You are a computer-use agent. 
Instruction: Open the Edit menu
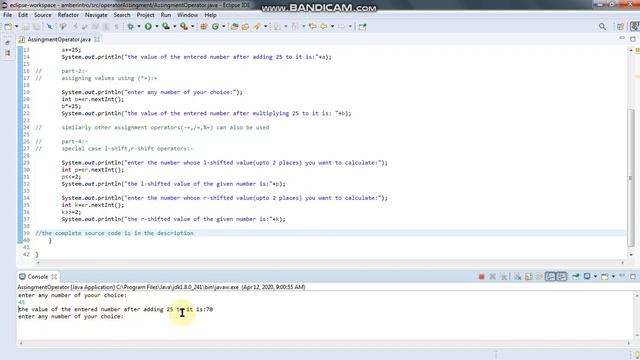coord(23,15)
